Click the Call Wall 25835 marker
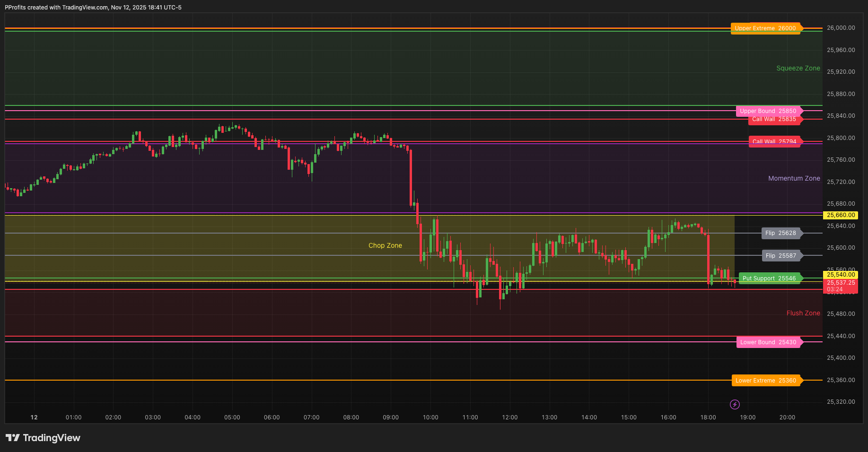The width and height of the screenshot is (868, 452). [775, 120]
